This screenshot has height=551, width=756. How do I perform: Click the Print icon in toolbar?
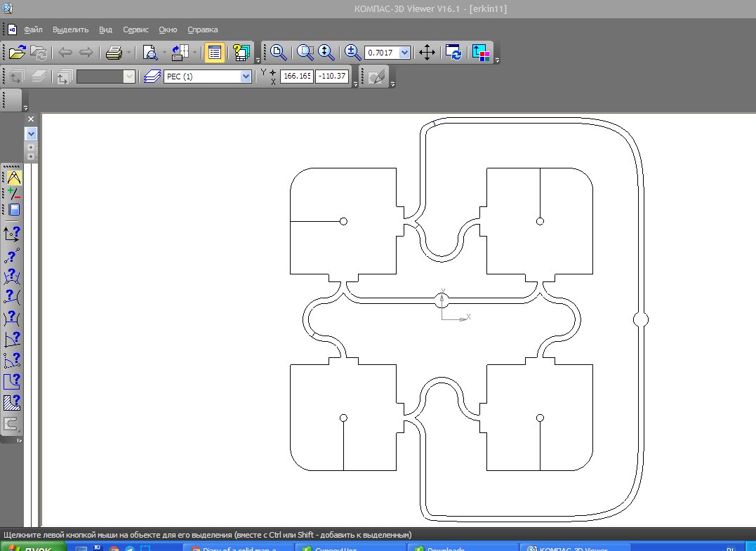coord(114,53)
